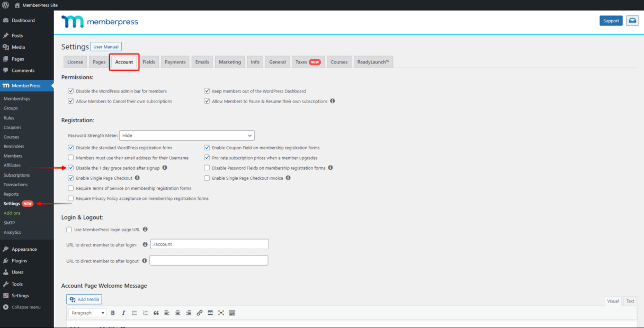644x328 pixels.
Task: Click the login redirect URL field
Action: [x=210, y=244]
